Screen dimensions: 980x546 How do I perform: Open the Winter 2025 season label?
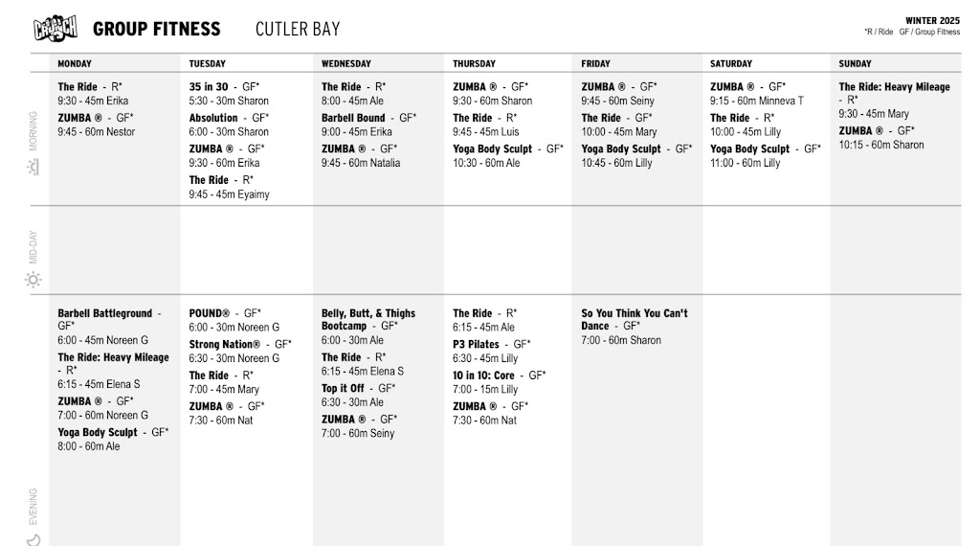[931, 20]
